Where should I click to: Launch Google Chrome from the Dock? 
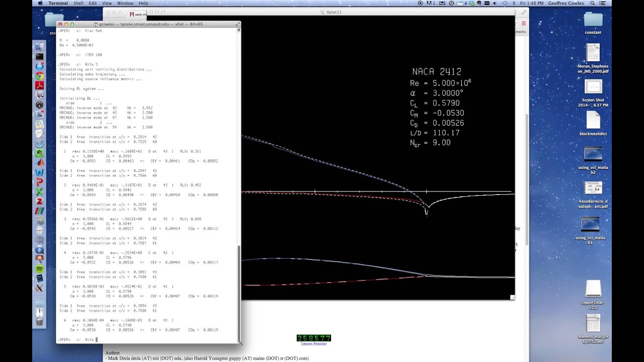39,76
